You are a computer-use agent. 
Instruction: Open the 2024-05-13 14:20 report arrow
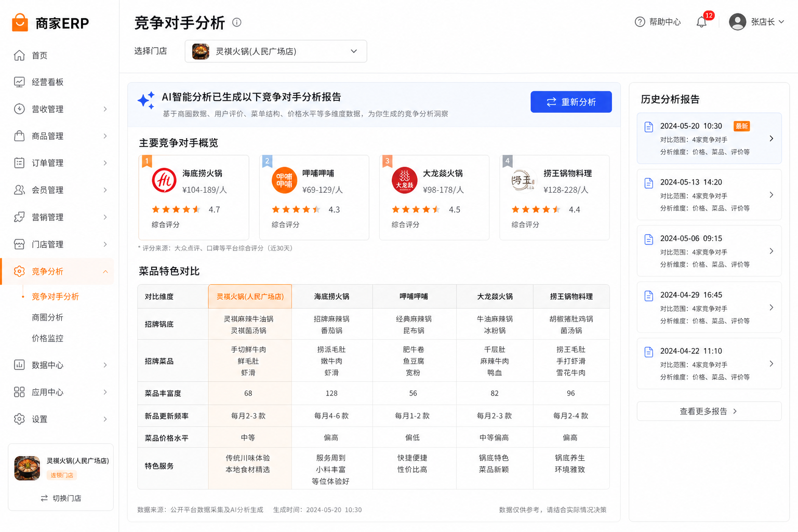771,195
